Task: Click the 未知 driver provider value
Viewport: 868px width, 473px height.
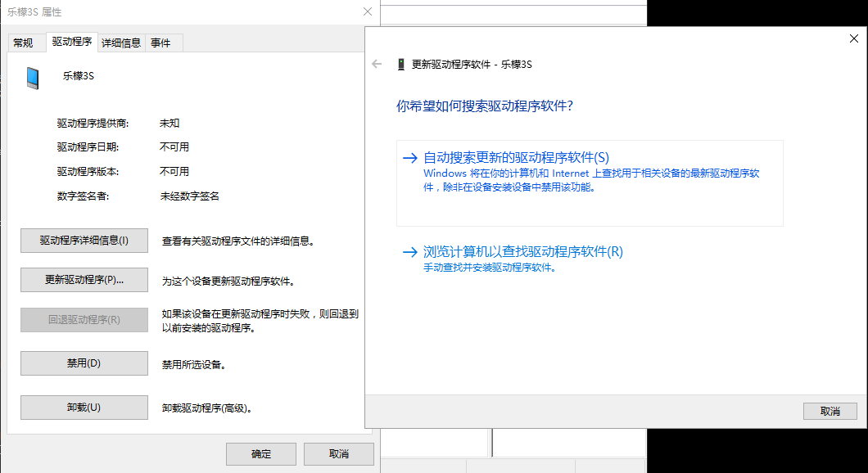Action: [x=170, y=124]
